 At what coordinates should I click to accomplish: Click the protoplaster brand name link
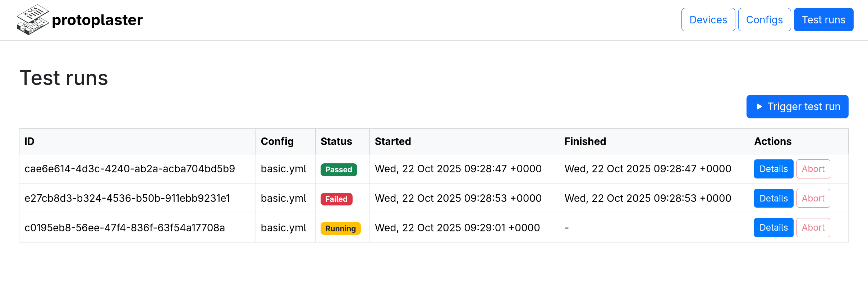click(x=97, y=20)
